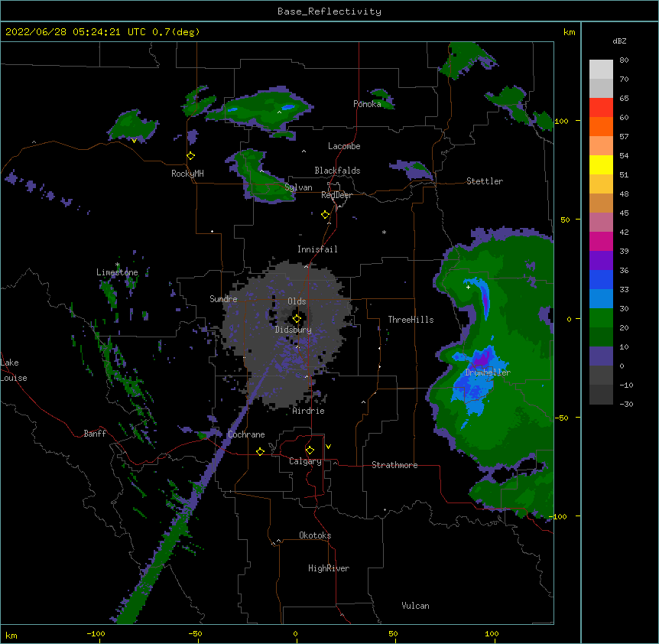659x644 pixels.
Task: Click the Vulcan label
Action: tap(415, 606)
